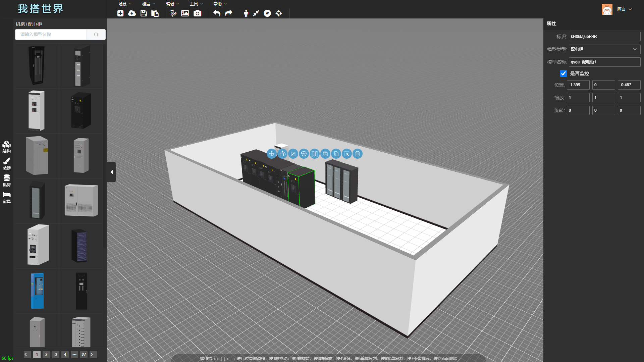Open the 楼层 menu
644x362 pixels.
pyautogui.click(x=149, y=4)
